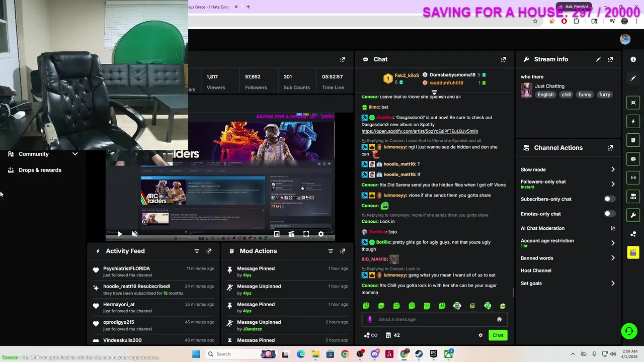Click username Fak3_kiloS in chat leaderboard

pyautogui.click(x=407, y=75)
